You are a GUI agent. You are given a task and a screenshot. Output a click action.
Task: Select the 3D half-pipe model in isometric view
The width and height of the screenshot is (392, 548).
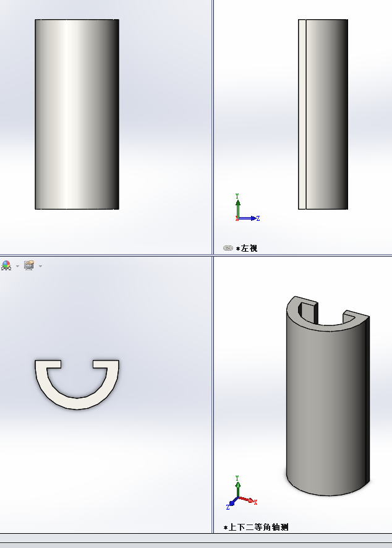[x=328, y=396]
